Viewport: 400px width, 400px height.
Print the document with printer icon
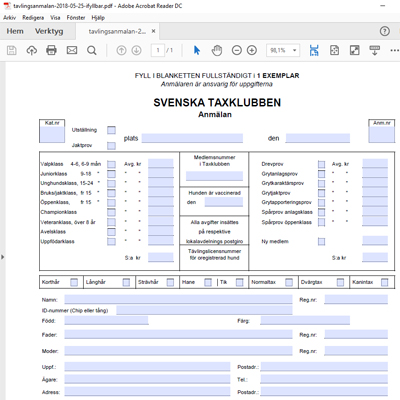(x=51, y=50)
